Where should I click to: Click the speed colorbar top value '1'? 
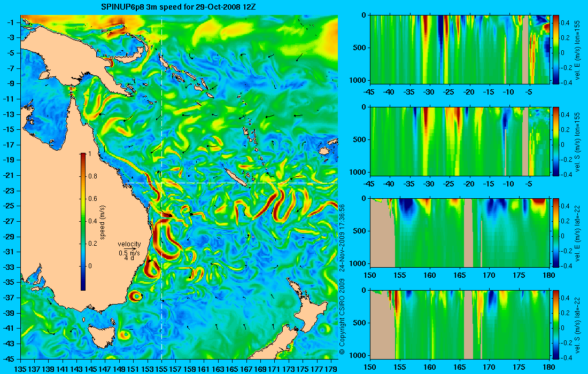coord(89,154)
